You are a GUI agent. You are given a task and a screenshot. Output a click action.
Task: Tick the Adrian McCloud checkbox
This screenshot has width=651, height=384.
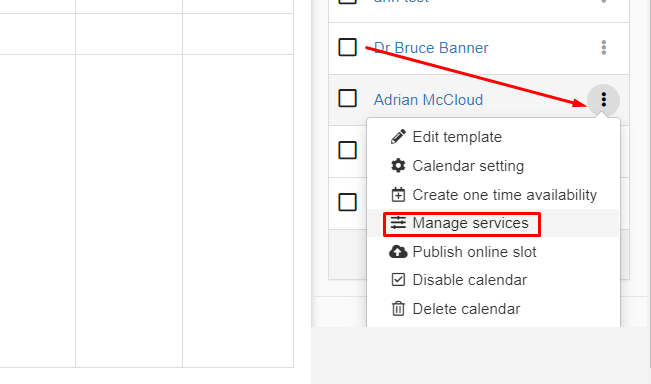point(348,99)
